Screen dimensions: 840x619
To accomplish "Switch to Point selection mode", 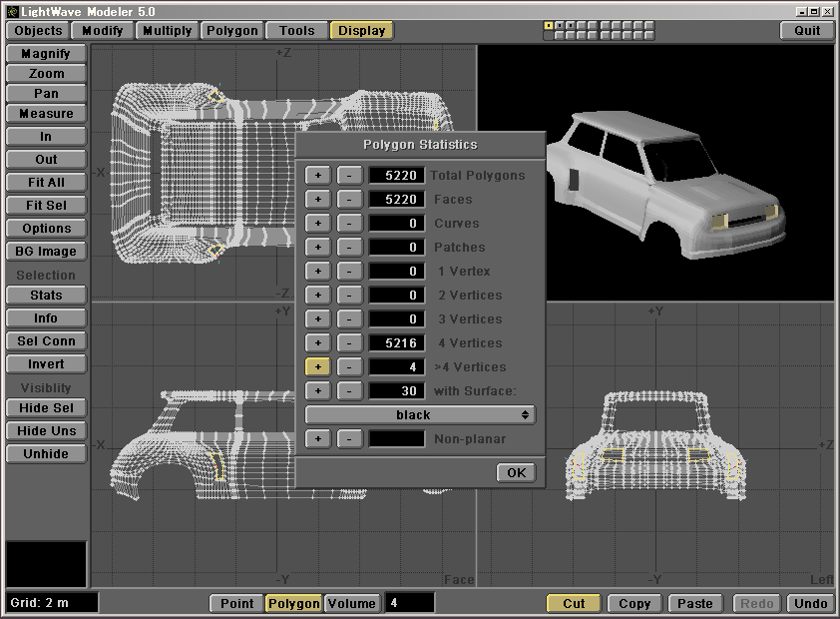I will (x=236, y=603).
